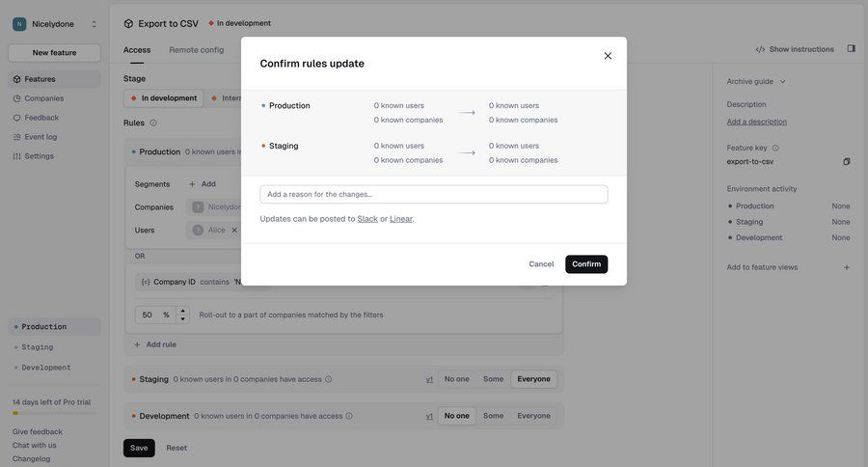Screen dimensions: 868x467
Task: Expand the Archive guide dropdown
Action: click(x=756, y=81)
